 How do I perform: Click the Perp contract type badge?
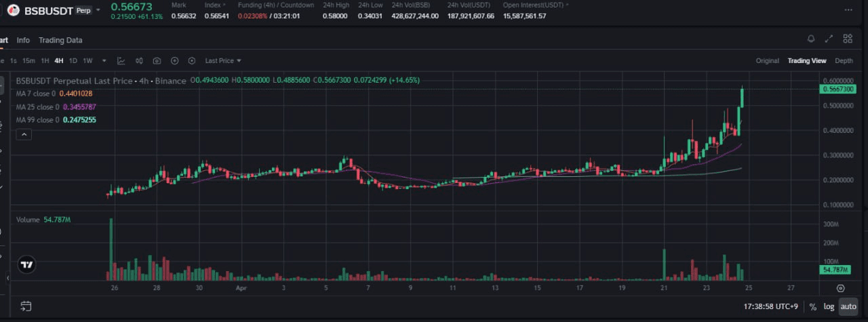point(83,11)
